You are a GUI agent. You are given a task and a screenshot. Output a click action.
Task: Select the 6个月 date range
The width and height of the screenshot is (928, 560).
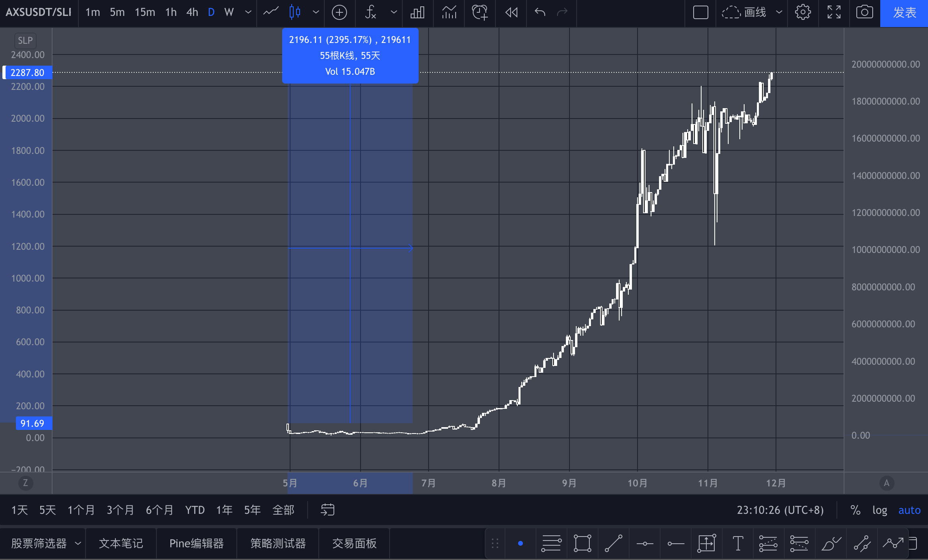(x=159, y=510)
